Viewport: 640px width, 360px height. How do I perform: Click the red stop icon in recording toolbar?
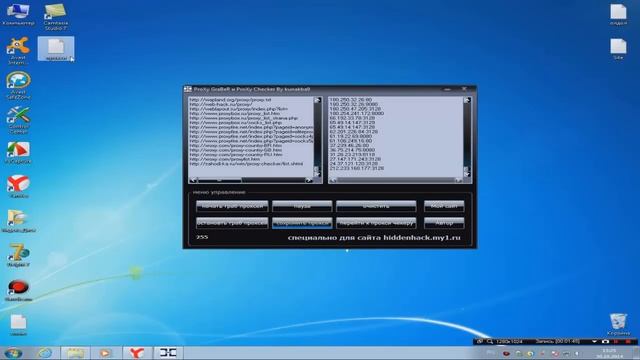click(628, 341)
